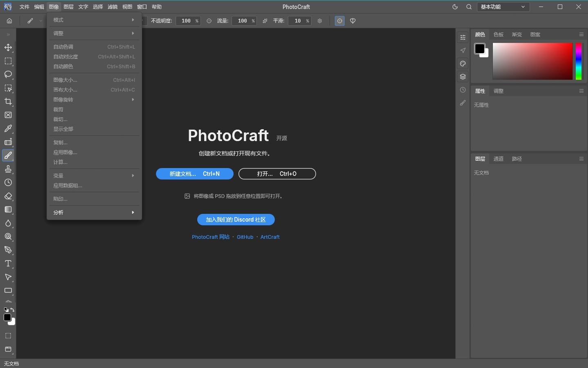
Task: Switch to the 色板 tab
Action: pos(499,35)
